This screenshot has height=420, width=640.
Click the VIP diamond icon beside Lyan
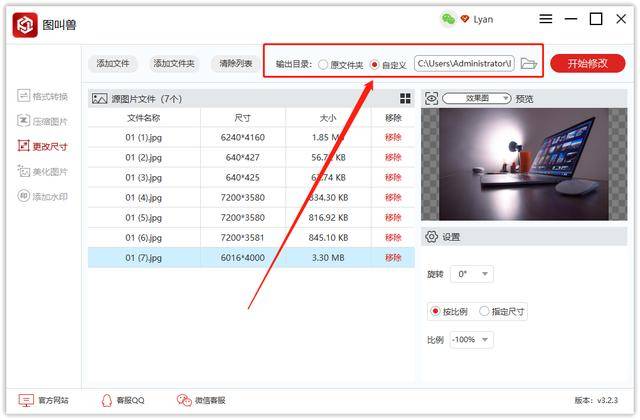(464, 19)
